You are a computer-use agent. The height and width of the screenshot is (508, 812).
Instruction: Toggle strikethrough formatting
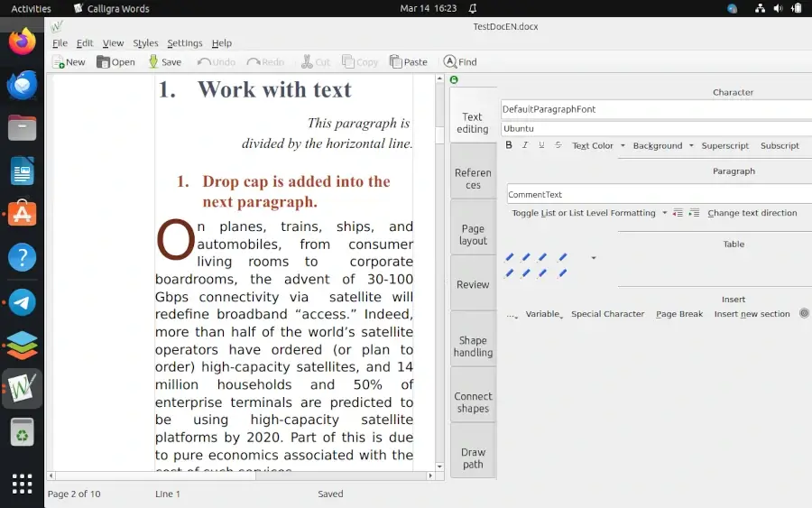(x=558, y=145)
